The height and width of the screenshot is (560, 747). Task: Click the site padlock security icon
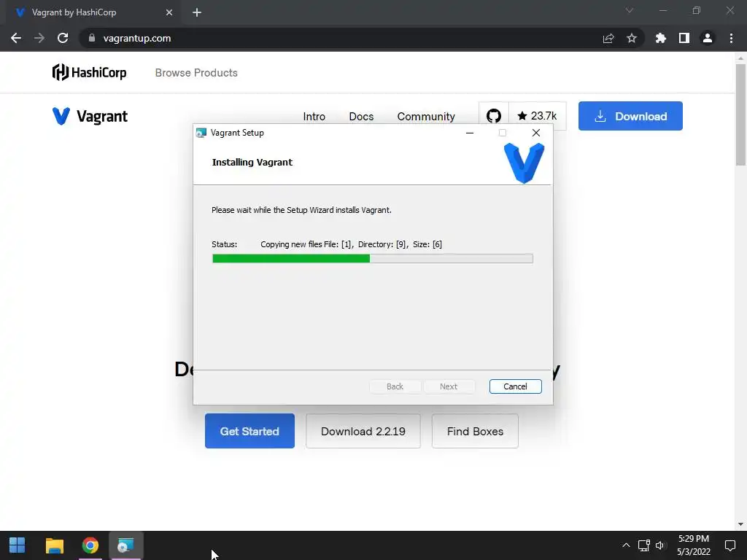pyautogui.click(x=91, y=38)
